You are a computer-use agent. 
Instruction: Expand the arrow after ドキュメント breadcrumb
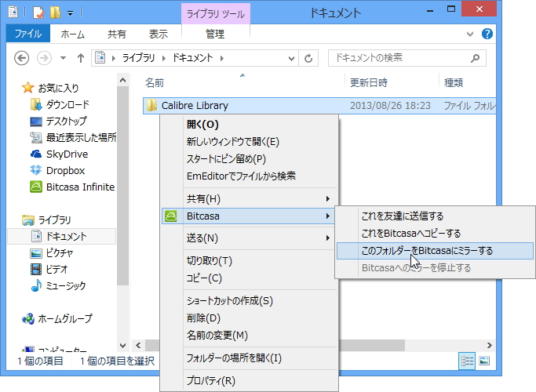(222, 58)
